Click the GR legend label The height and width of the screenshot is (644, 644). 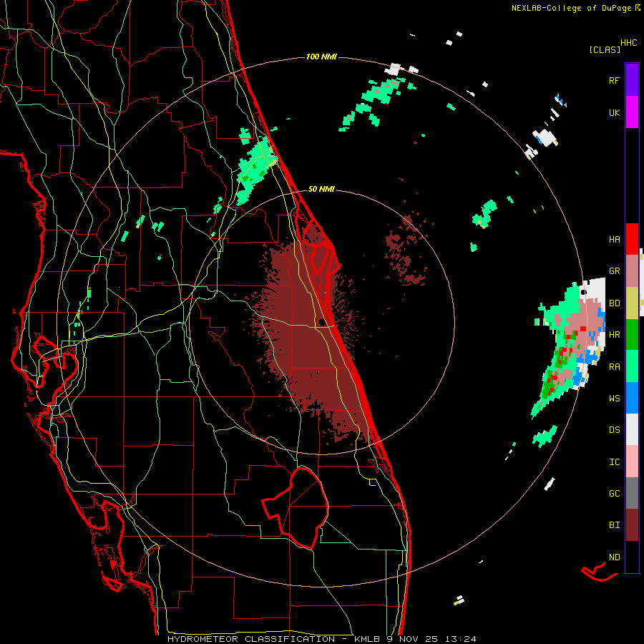(x=614, y=271)
